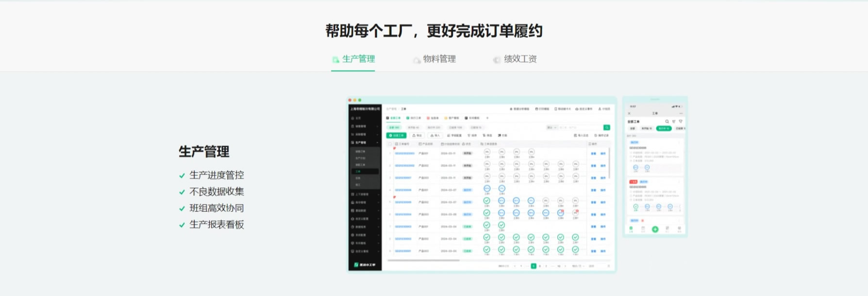Click the 生产管理 tab's green icon

click(x=335, y=60)
